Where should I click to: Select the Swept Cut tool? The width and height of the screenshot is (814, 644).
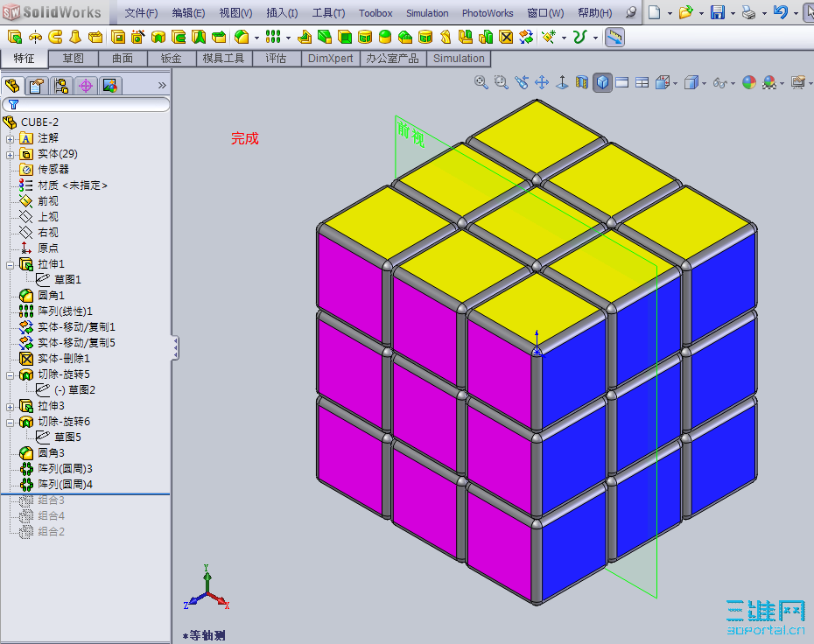[x=179, y=37]
